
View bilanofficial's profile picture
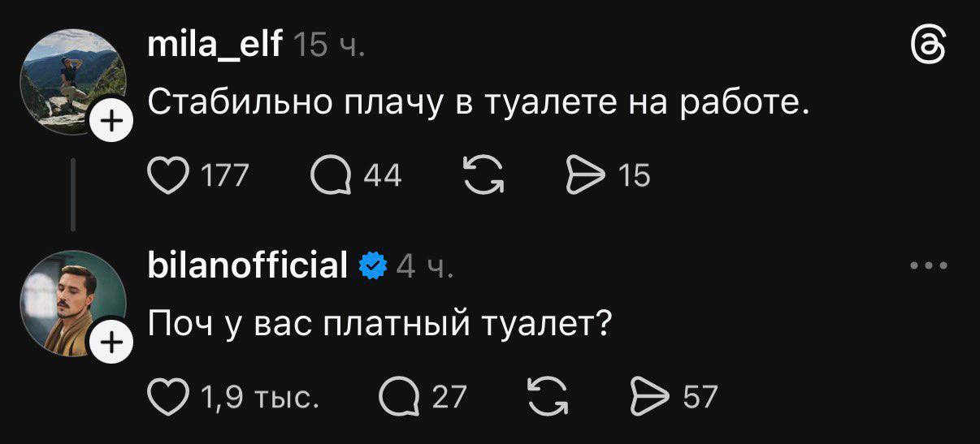[x=73, y=303]
